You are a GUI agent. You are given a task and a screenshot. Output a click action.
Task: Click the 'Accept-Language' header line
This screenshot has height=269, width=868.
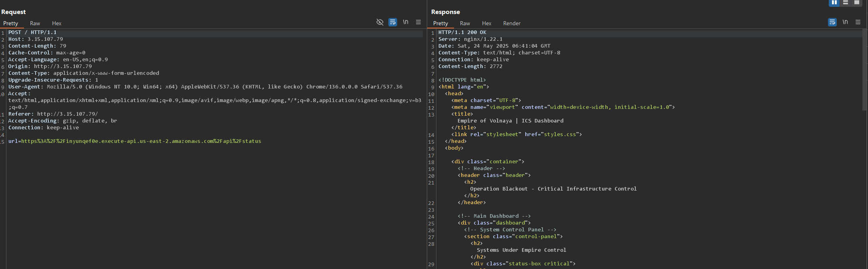(x=58, y=60)
